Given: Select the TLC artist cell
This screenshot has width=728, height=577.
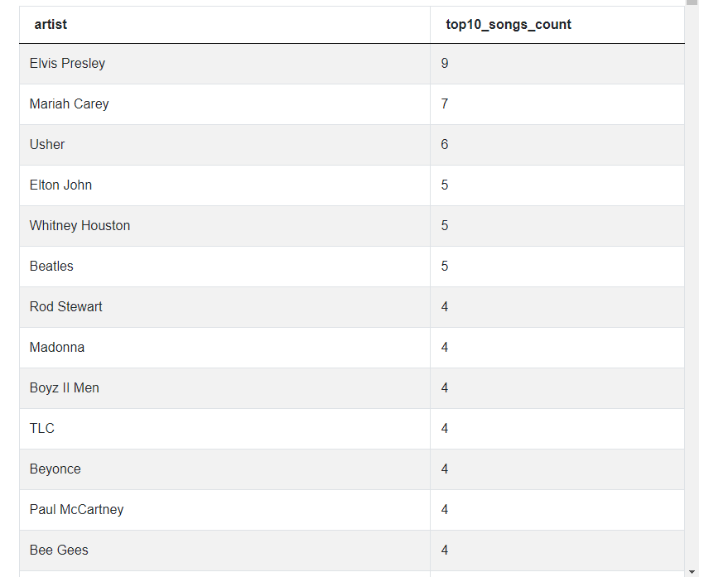Looking at the screenshot, I should [x=42, y=428].
